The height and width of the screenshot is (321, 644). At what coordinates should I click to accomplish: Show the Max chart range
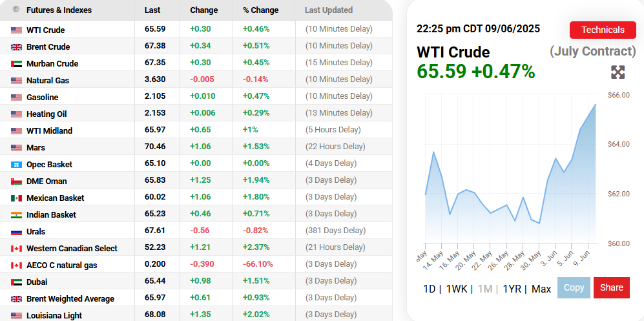541,289
